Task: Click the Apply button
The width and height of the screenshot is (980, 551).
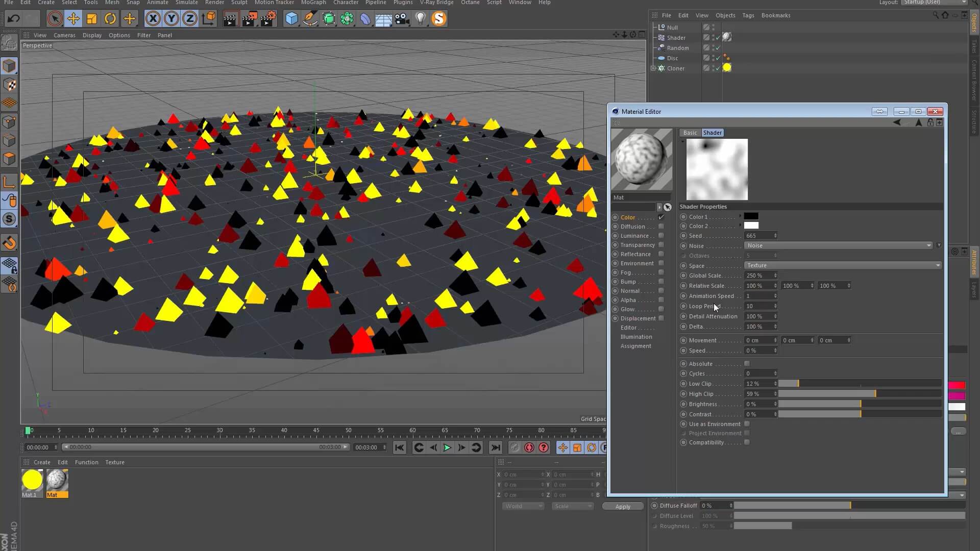Action: (x=623, y=507)
